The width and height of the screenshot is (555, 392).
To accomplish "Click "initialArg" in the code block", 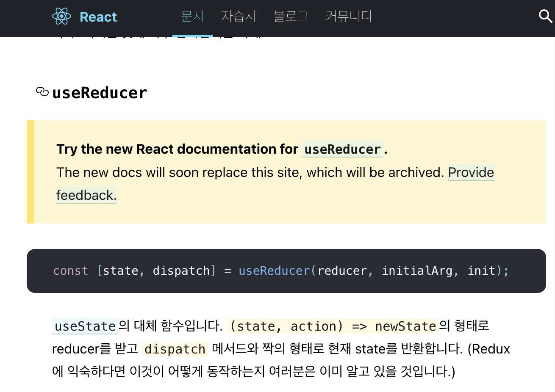I will (x=417, y=271).
